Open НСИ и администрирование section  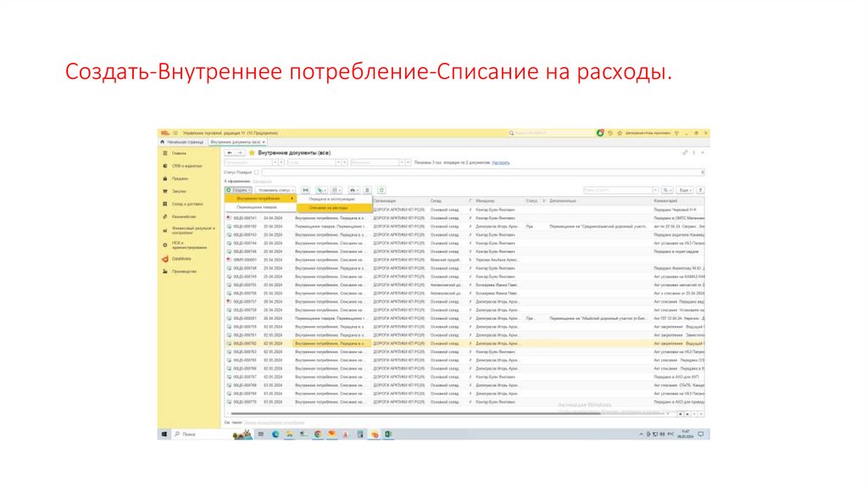point(189,245)
